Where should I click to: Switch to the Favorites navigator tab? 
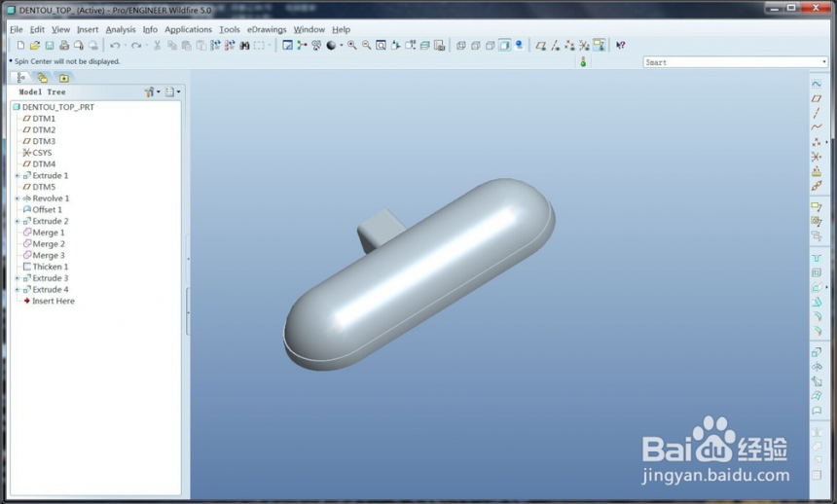(64, 78)
